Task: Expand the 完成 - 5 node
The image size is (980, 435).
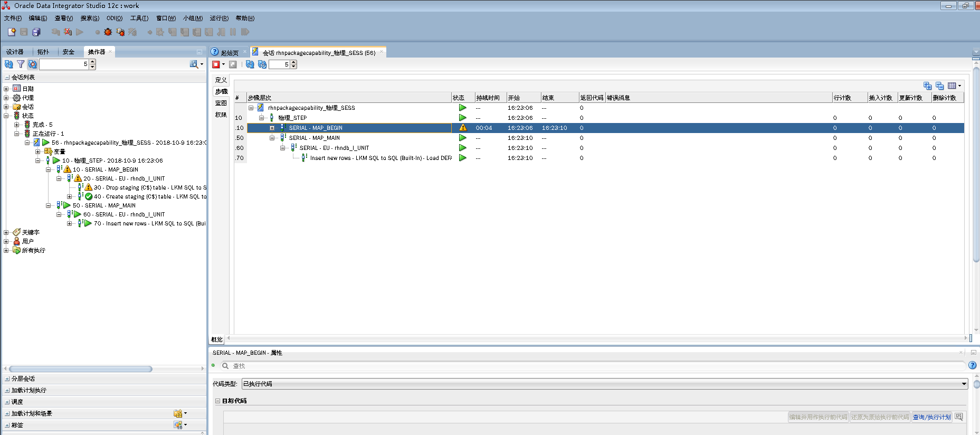Action: click(17, 125)
